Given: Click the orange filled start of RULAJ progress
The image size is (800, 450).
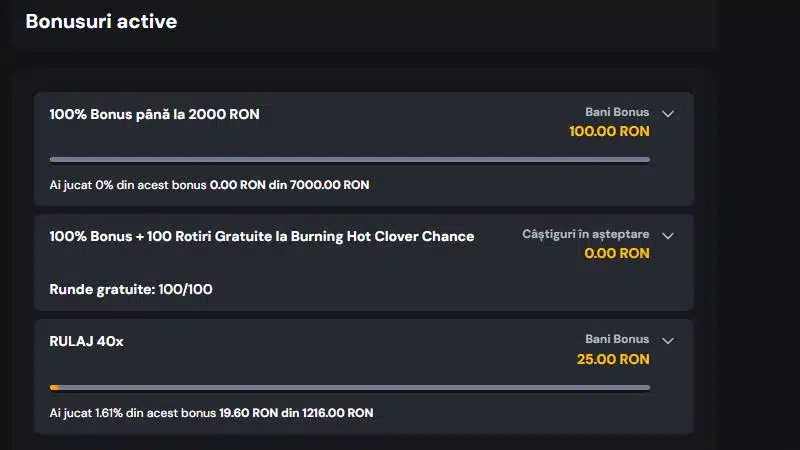Looking at the screenshot, I should tap(54, 387).
